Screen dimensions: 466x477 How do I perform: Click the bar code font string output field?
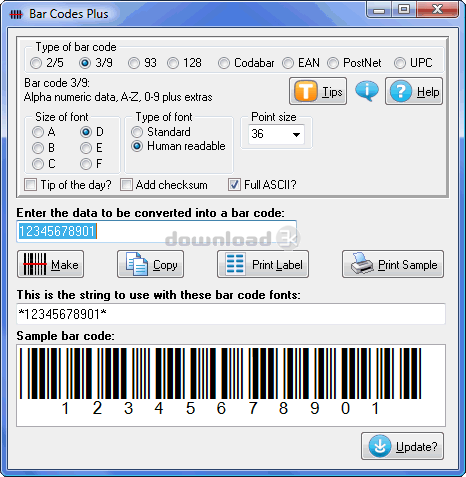point(231,314)
